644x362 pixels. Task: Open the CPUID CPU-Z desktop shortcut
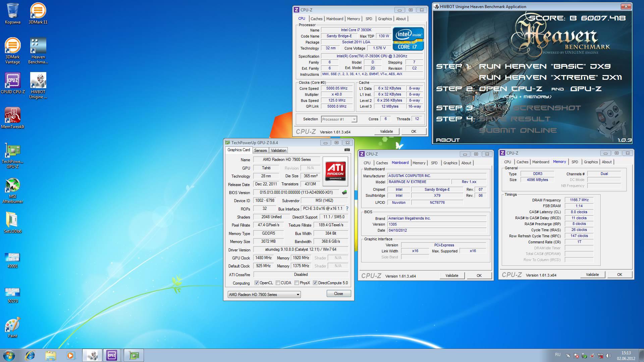12,83
